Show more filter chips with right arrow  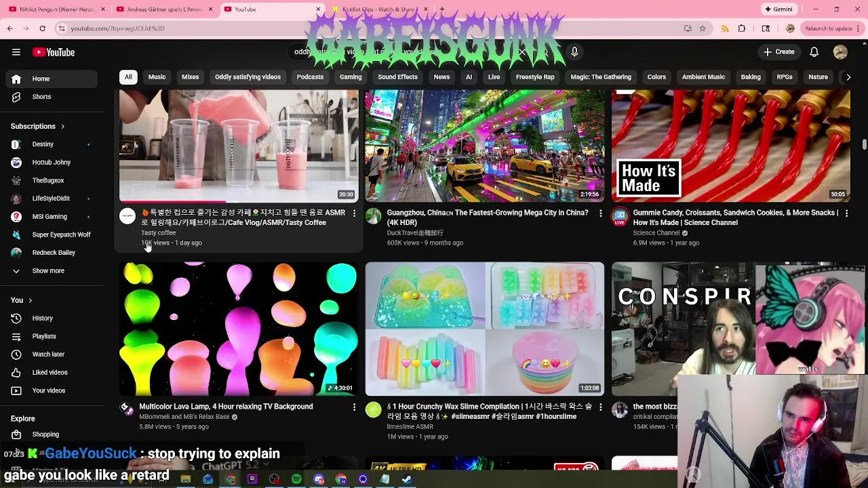[848, 77]
